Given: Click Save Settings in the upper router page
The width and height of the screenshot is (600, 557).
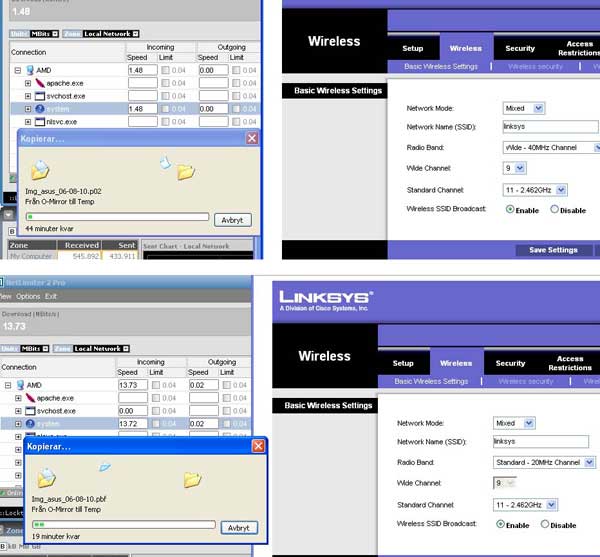Looking at the screenshot, I should (553, 250).
